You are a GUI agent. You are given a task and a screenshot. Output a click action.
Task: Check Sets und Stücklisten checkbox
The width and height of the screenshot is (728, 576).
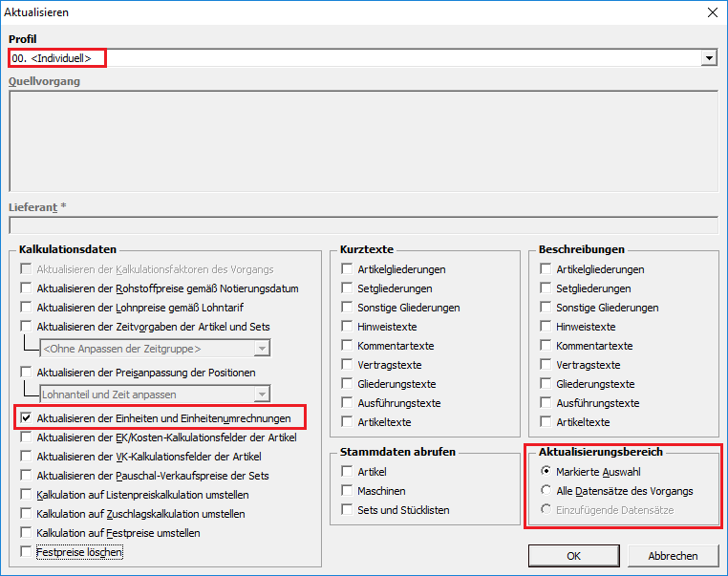pyautogui.click(x=349, y=510)
